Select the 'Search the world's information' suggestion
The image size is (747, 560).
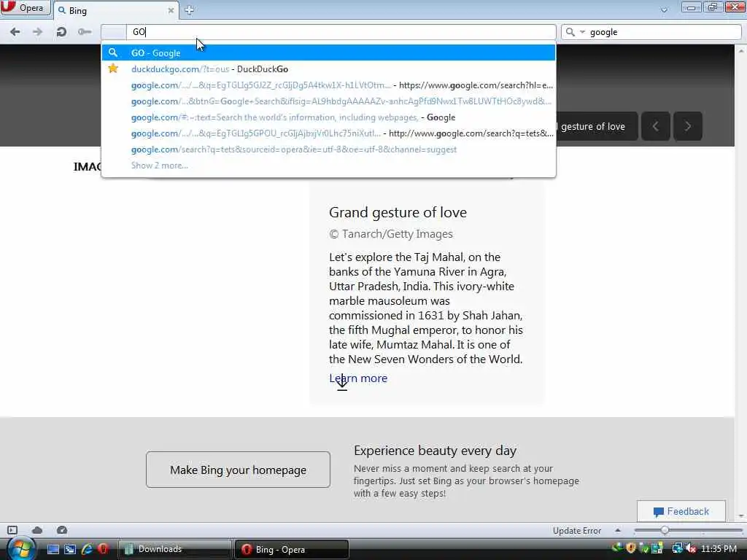coord(328,117)
